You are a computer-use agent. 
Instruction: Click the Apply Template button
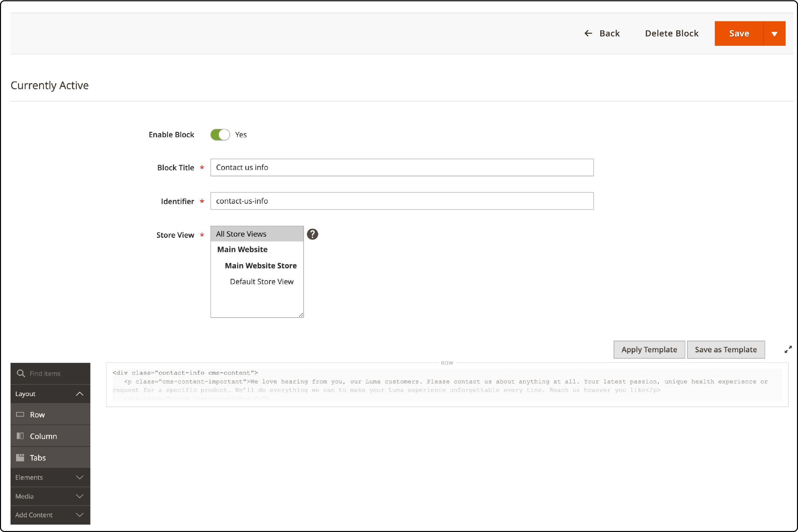(649, 350)
